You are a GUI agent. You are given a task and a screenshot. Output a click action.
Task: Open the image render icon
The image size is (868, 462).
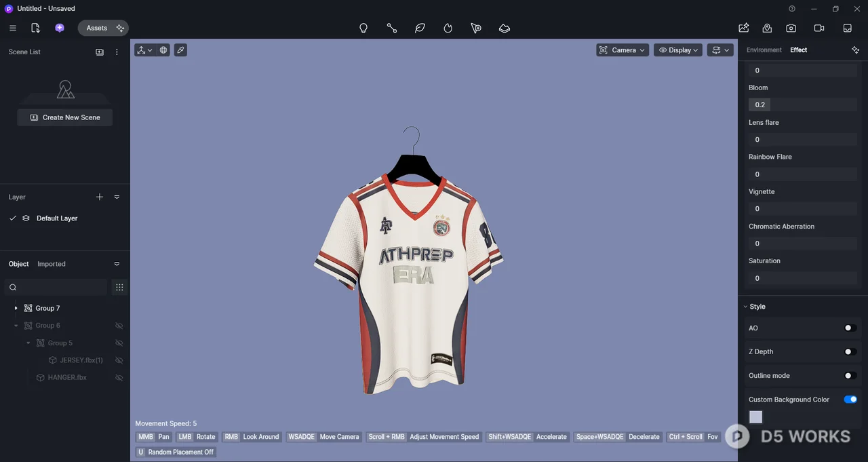(744, 28)
